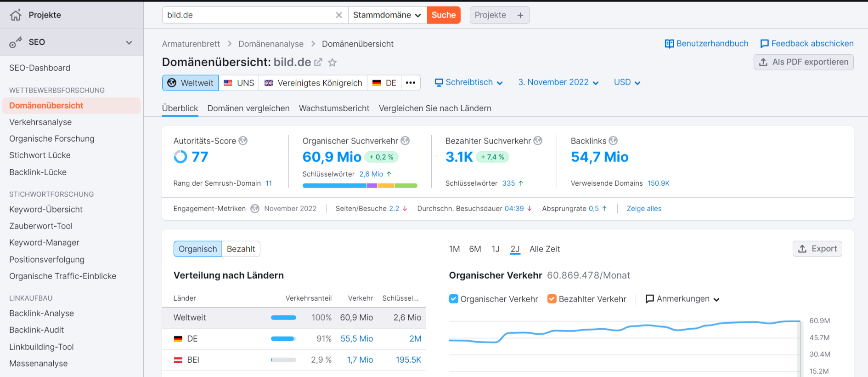This screenshot has height=377, width=868.
Task: Click the speech bubble icon beside Feedback abschicken
Action: [x=765, y=44]
